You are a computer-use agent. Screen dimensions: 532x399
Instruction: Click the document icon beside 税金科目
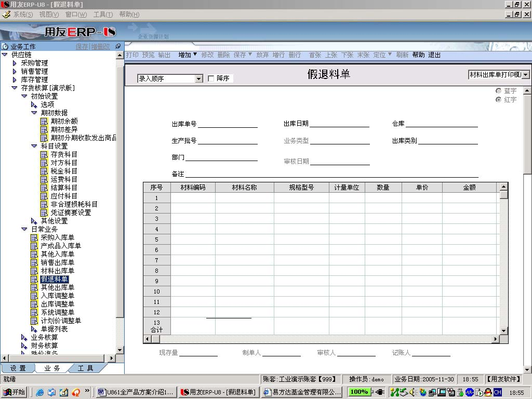[x=44, y=171]
